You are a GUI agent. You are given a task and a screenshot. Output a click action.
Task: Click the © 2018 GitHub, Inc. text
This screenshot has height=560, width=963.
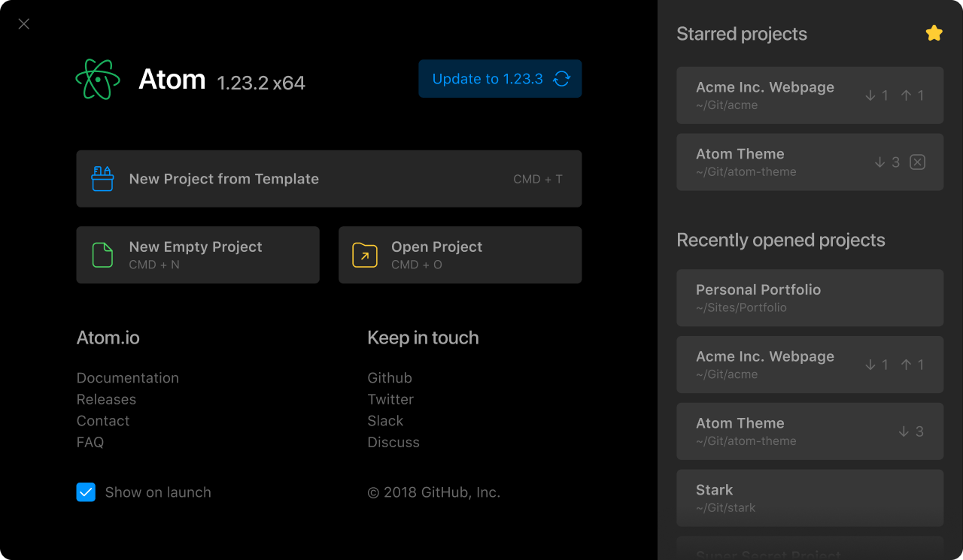click(433, 492)
